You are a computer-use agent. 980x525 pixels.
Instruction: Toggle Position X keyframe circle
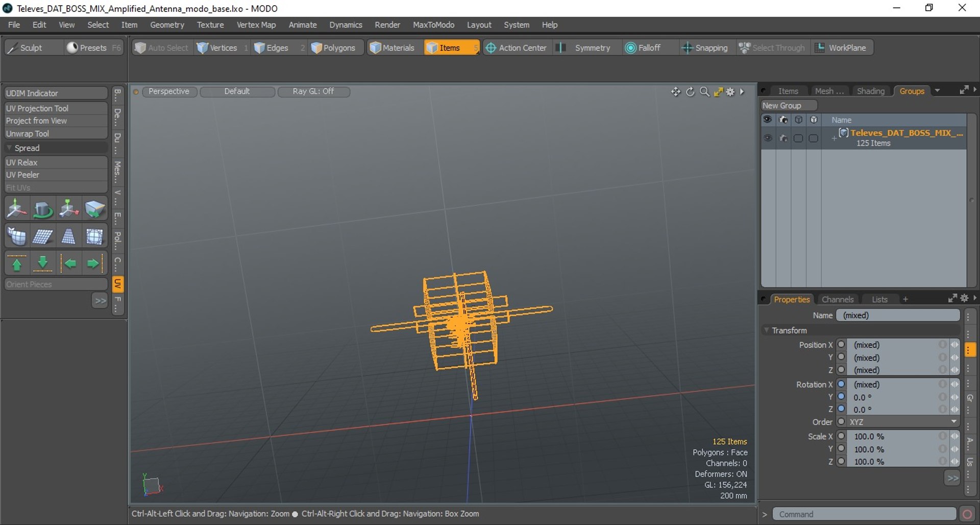point(842,345)
